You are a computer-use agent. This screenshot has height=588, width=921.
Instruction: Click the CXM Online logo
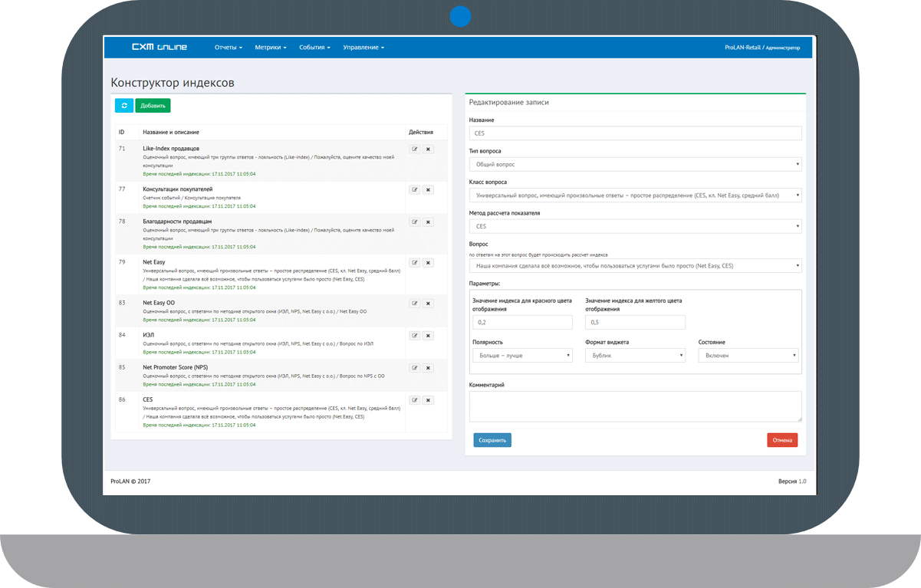point(159,48)
